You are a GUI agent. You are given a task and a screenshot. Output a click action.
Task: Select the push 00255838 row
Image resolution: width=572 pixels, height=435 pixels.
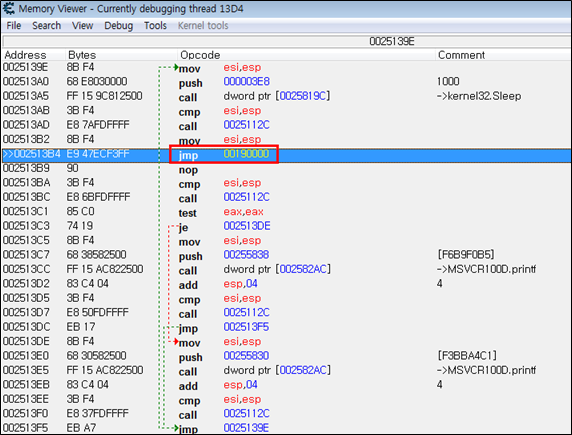(x=287, y=255)
